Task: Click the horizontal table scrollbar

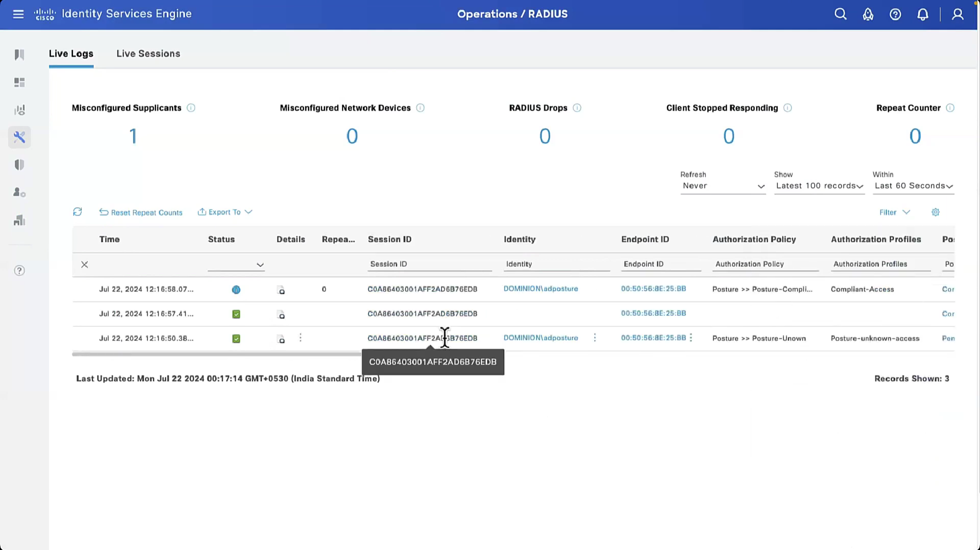Action: [216, 354]
